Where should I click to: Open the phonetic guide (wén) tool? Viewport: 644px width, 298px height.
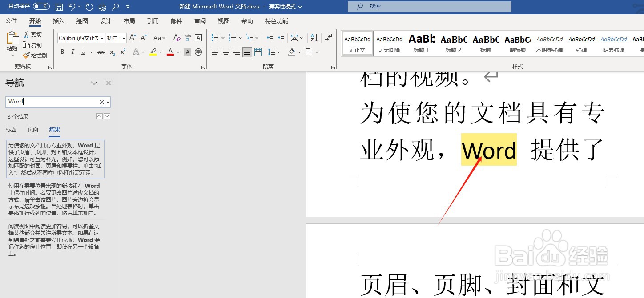click(x=188, y=38)
